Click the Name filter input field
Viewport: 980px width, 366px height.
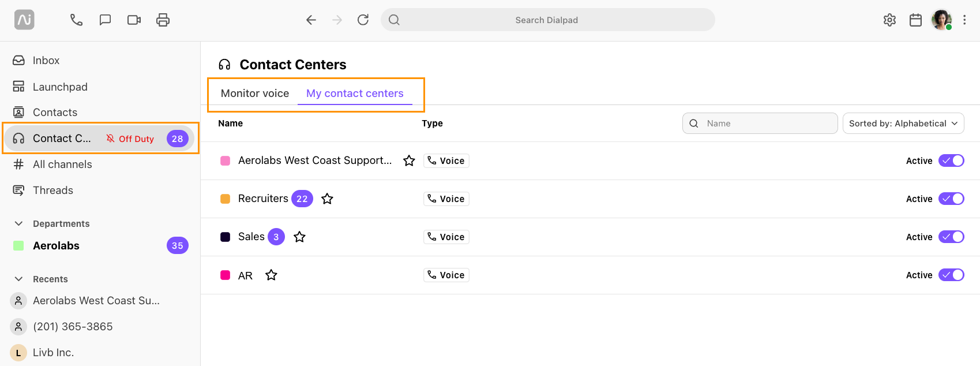(760, 124)
